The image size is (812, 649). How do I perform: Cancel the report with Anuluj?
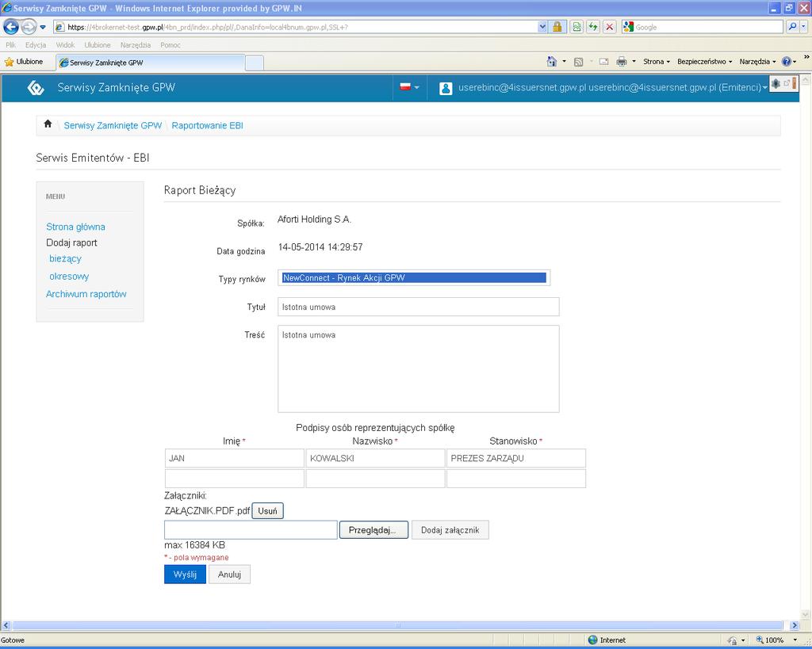(x=229, y=575)
